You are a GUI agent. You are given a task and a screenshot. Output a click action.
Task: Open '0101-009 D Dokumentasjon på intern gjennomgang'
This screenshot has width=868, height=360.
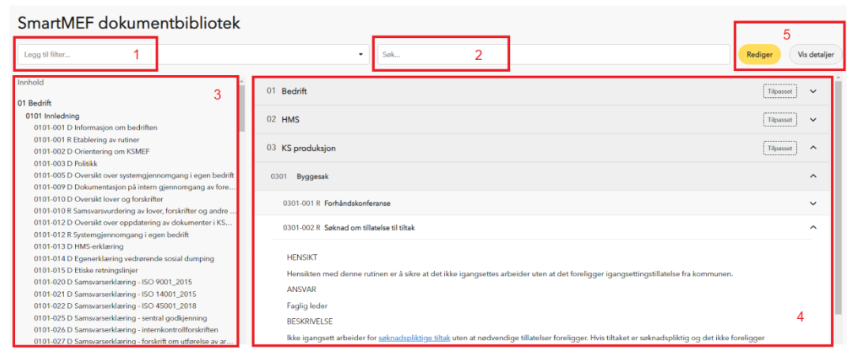tap(135, 187)
